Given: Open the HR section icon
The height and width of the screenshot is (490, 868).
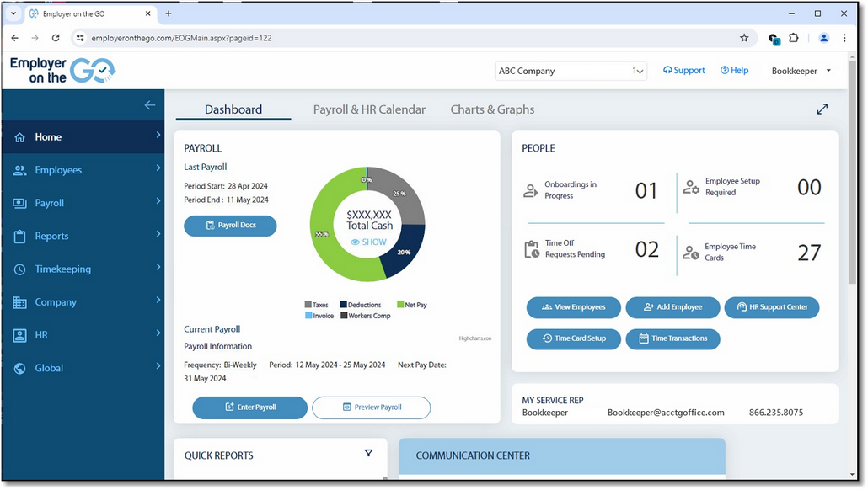Looking at the screenshot, I should click(x=19, y=334).
